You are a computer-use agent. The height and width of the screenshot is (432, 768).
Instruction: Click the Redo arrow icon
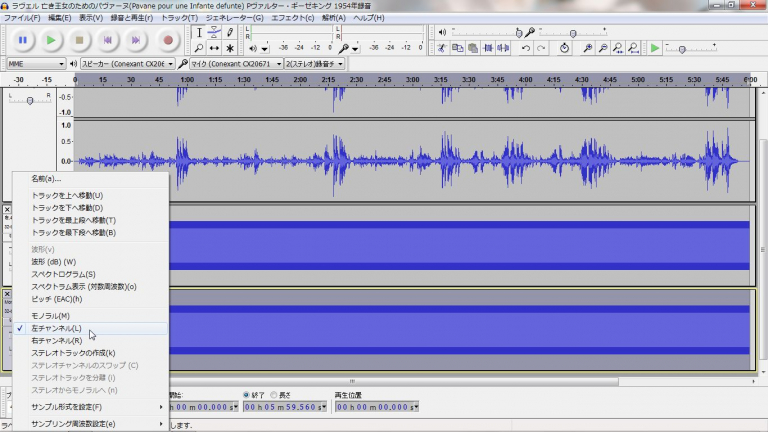(x=541, y=48)
